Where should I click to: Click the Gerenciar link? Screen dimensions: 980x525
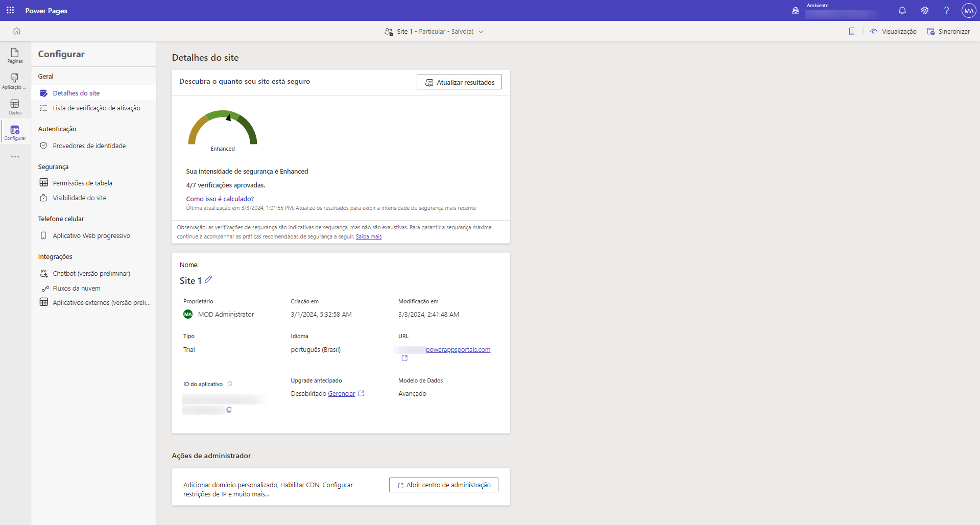[341, 393]
